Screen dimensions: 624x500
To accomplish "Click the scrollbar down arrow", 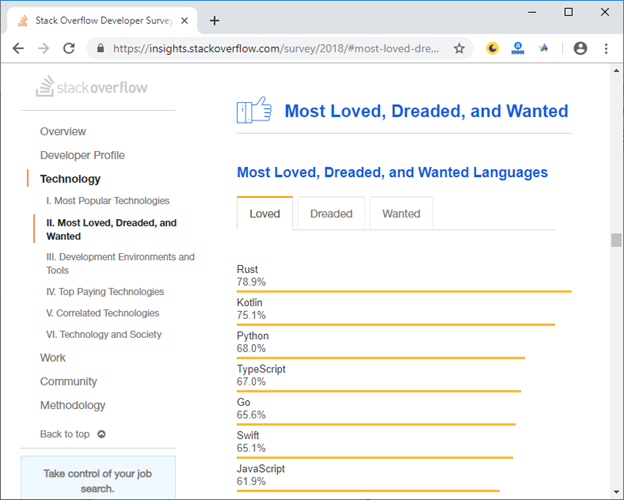I will coord(616,492).
